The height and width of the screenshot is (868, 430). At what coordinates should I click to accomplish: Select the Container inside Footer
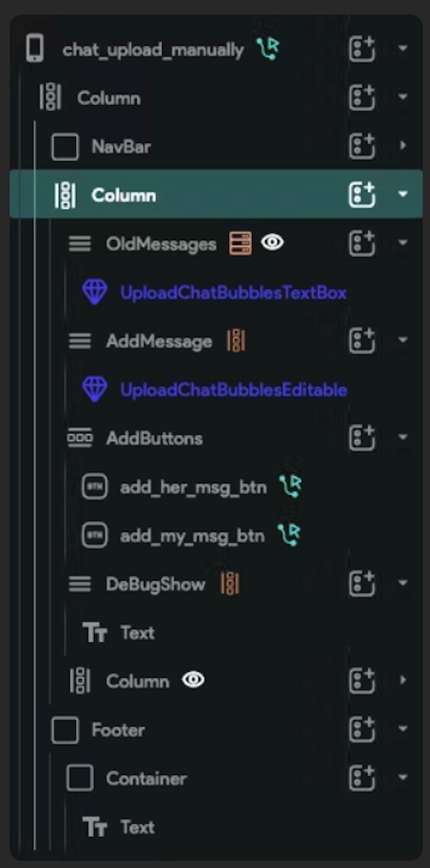coord(146,778)
